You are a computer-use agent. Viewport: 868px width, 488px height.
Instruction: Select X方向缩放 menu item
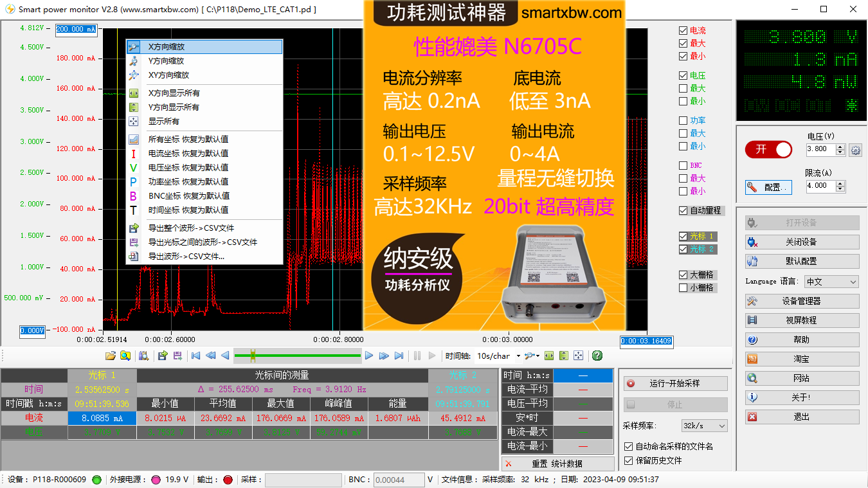204,47
